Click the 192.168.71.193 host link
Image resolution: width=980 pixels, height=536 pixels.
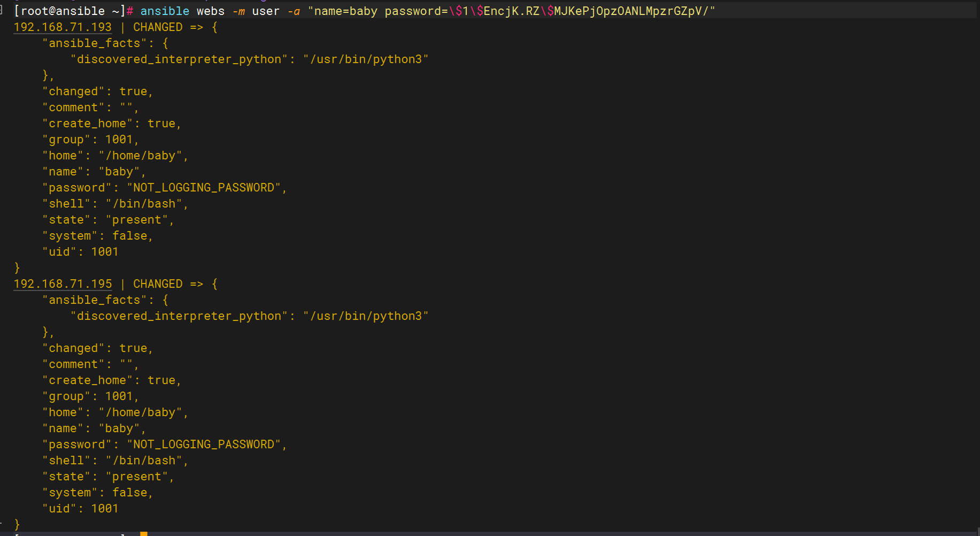pos(63,27)
